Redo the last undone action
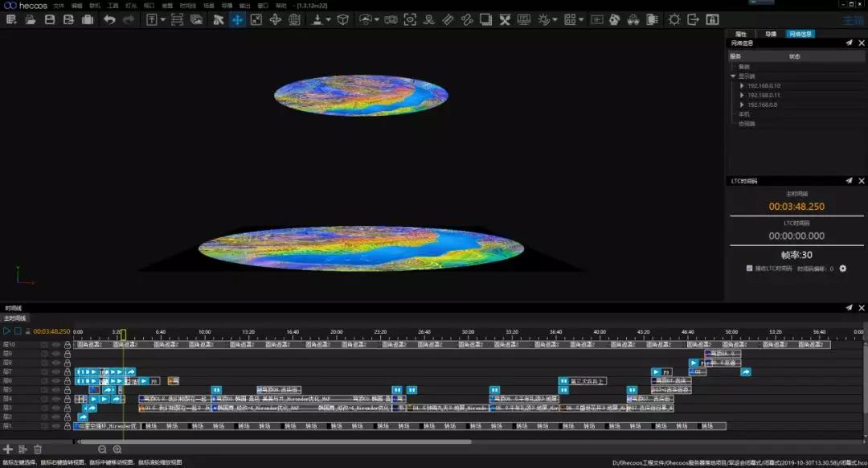868x468 pixels. 129,20
